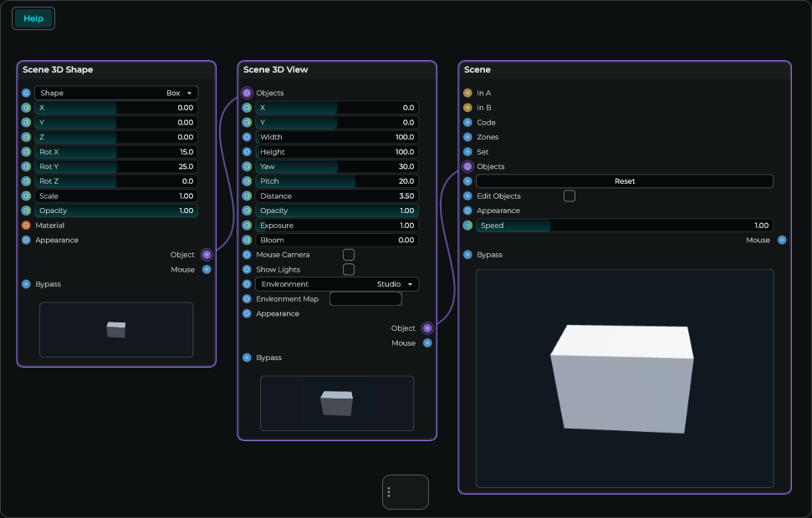Click the Mouse output port on Scene 3D Shape
The image size is (812, 518).
tap(207, 270)
